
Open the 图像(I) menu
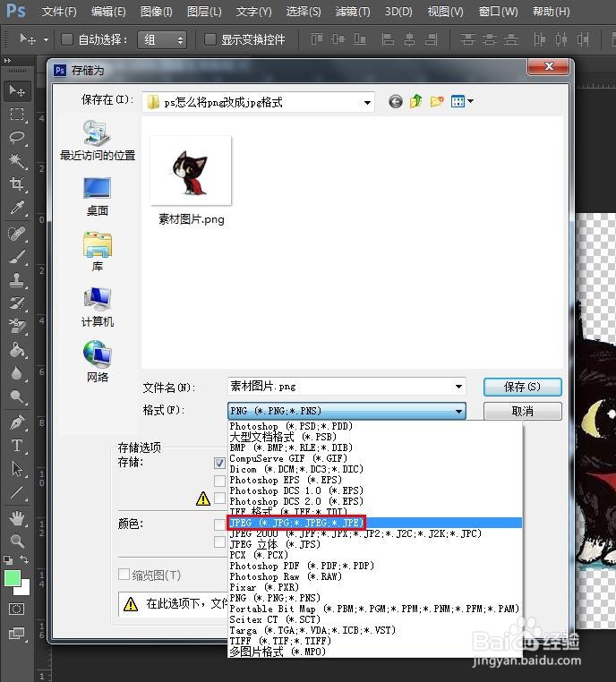156,12
